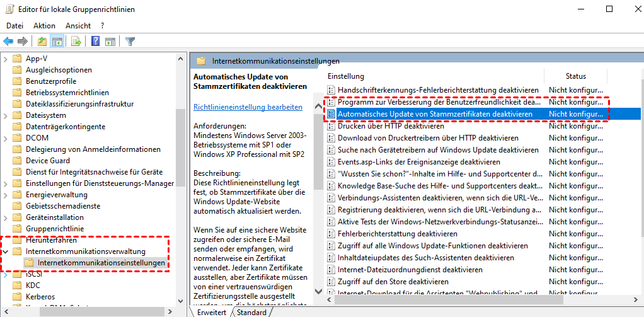The image size is (644, 317).
Task: Click the Forward arrow toolbar icon
Action: (x=23, y=42)
